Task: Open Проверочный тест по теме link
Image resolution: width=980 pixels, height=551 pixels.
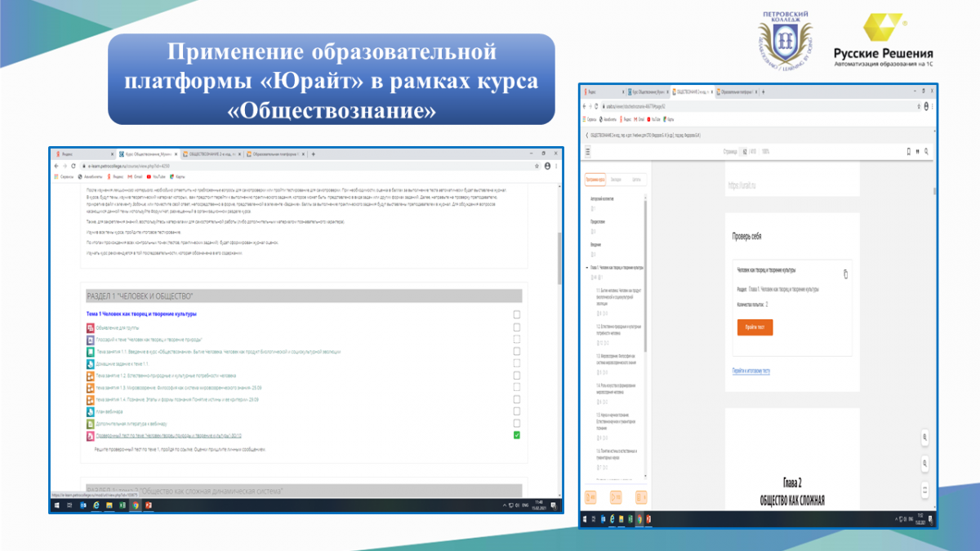Action: click(x=169, y=436)
